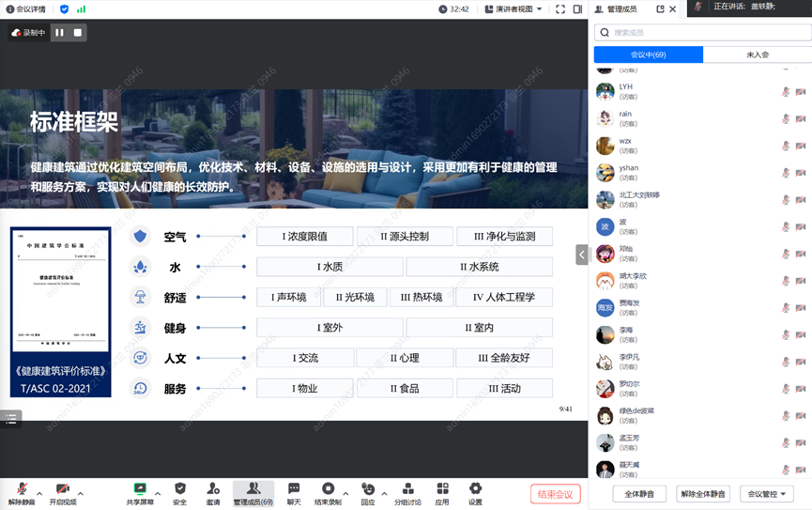Open the 聊天 chat icon

point(294,489)
